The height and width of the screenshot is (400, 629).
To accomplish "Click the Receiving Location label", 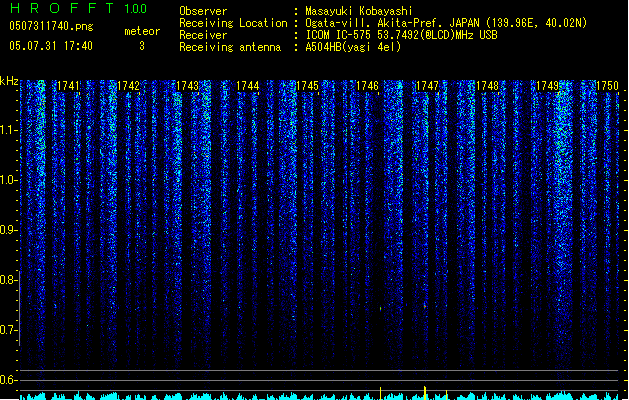I will coord(233,23).
